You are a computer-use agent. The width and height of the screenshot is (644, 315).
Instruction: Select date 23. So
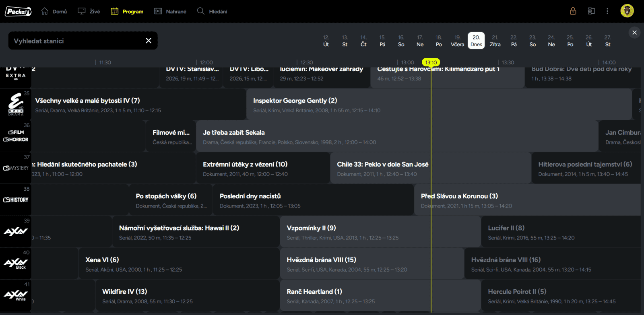533,41
